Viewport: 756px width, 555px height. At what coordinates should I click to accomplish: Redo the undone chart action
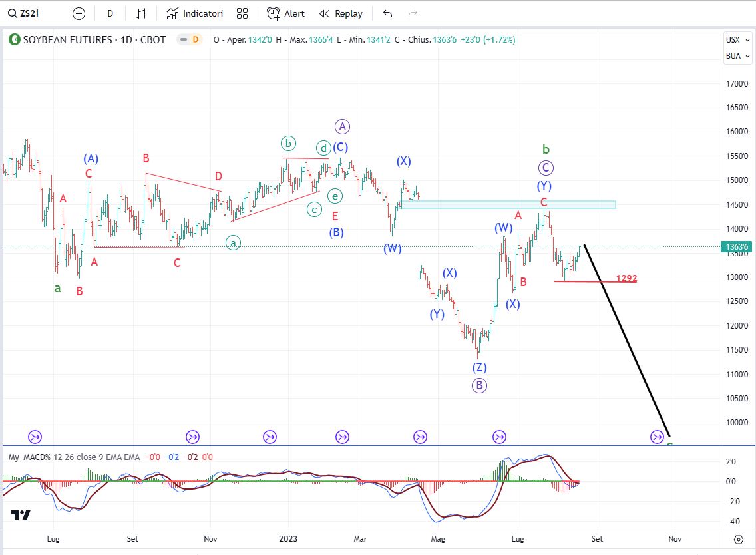coord(413,13)
